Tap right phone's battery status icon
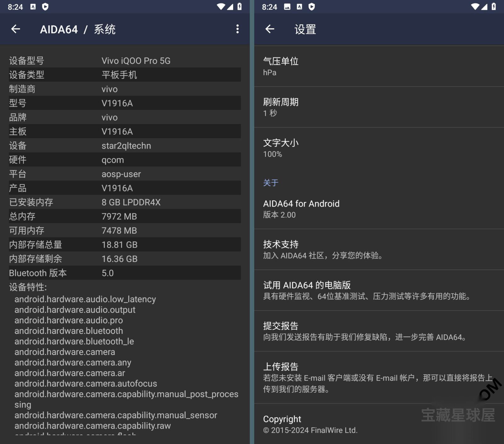Screen dimensions: 504x444 (494, 7)
